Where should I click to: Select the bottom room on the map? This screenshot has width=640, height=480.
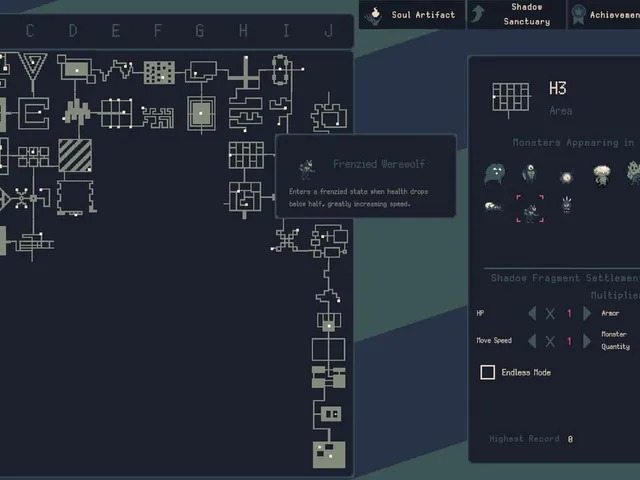(329, 455)
